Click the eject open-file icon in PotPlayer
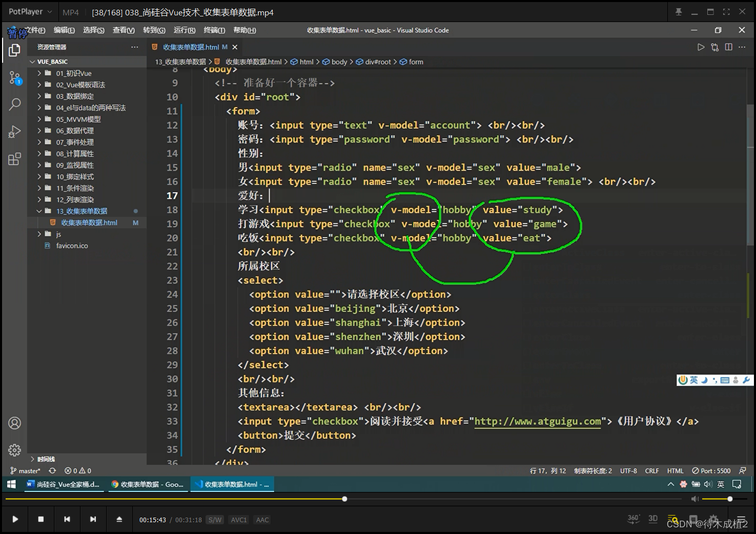Viewport: 756px width, 534px height. [119, 519]
